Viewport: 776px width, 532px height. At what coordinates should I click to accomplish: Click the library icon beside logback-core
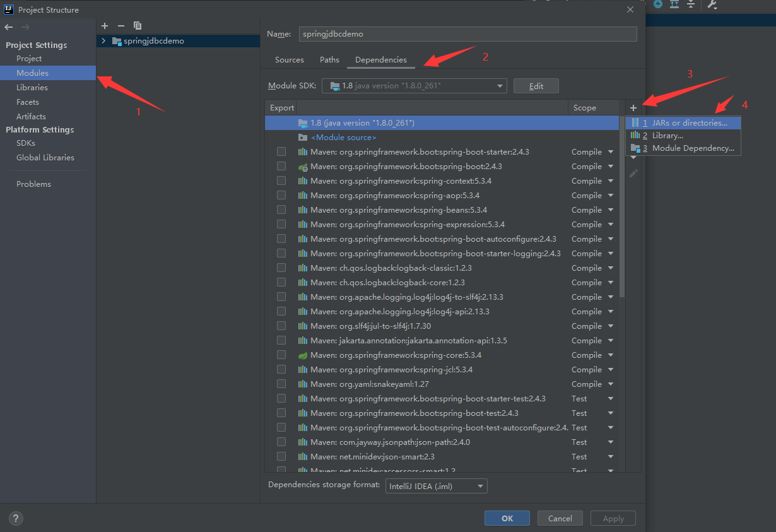(x=303, y=283)
